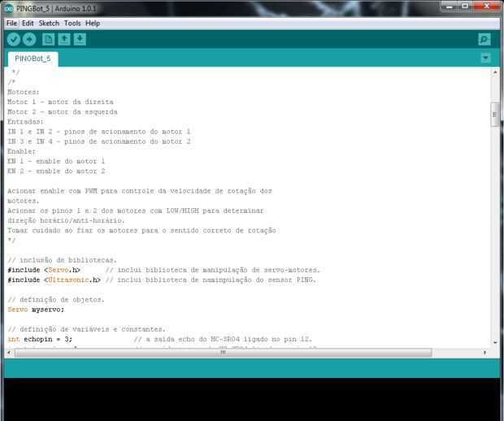
Task: Open the Sketch menu
Action: [x=49, y=23]
